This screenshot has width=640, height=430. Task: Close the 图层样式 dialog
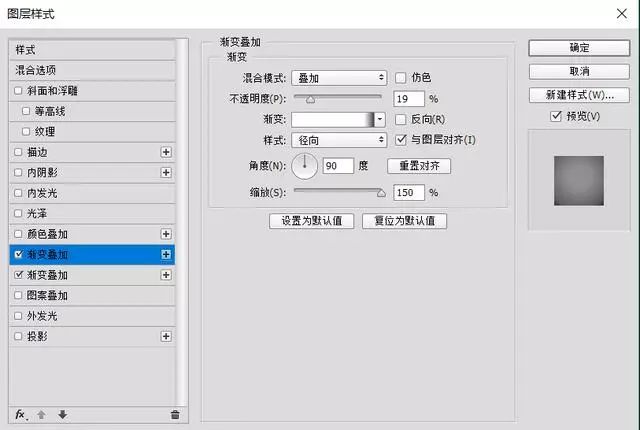pos(622,13)
